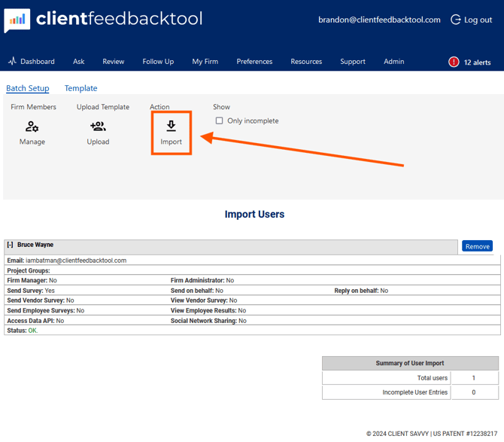The height and width of the screenshot is (442, 504).
Task: Click the Total users value 1
Action: (x=473, y=378)
